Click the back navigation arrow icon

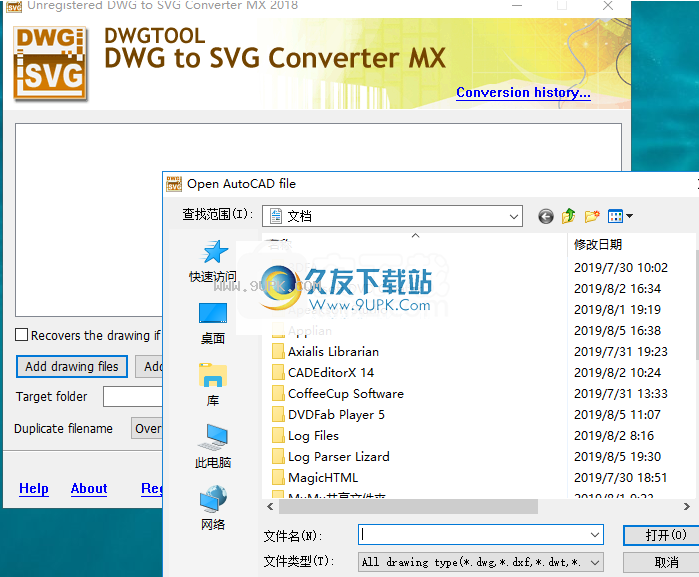(546, 216)
